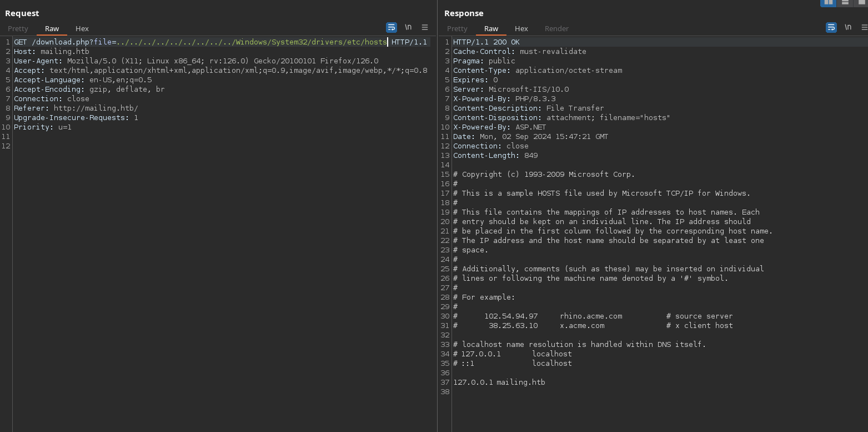
Task: Click the Pragma: public header
Action: point(484,61)
